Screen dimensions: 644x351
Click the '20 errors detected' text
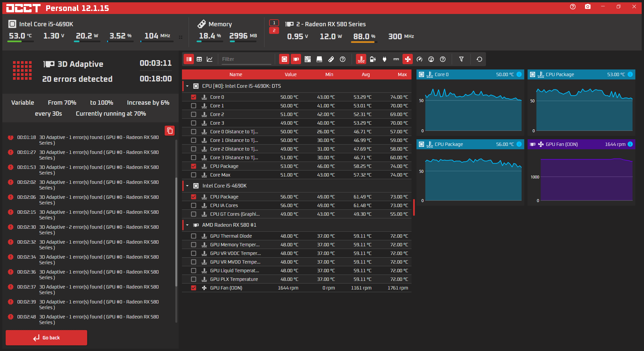[x=78, y=79]
